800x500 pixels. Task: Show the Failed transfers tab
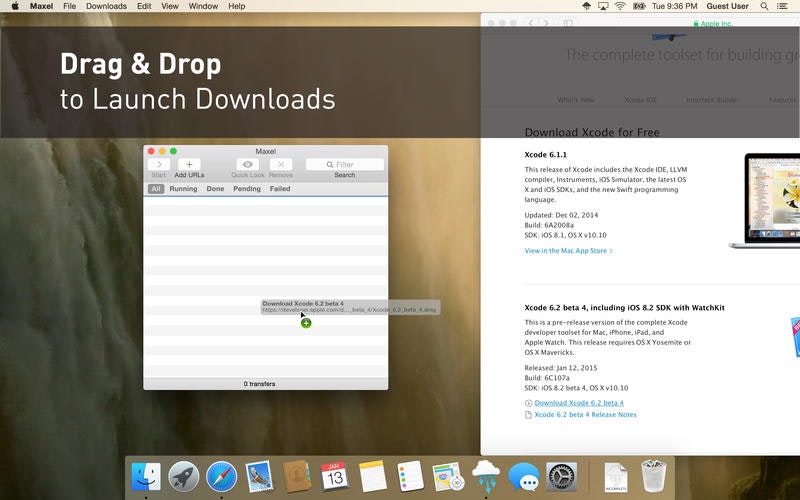[x=280, y=189]
